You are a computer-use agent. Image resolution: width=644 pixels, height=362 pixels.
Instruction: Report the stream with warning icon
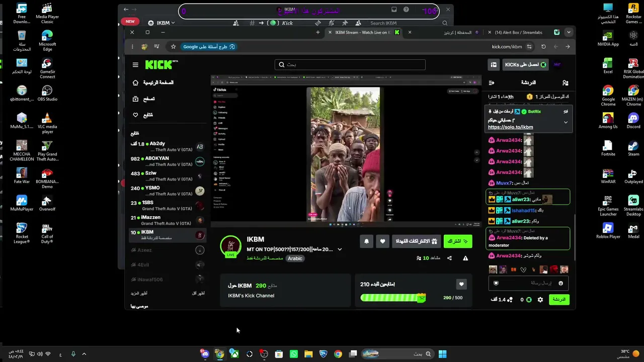pyautogui.click(x=465, y=258)
